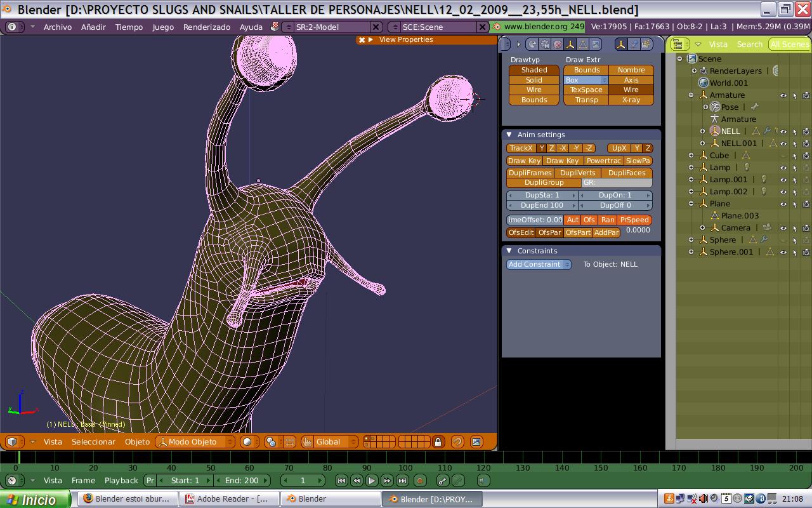Collapse the Anim settings panel
The height and width of the screenshot is (508, 812).
pos(509,135)
